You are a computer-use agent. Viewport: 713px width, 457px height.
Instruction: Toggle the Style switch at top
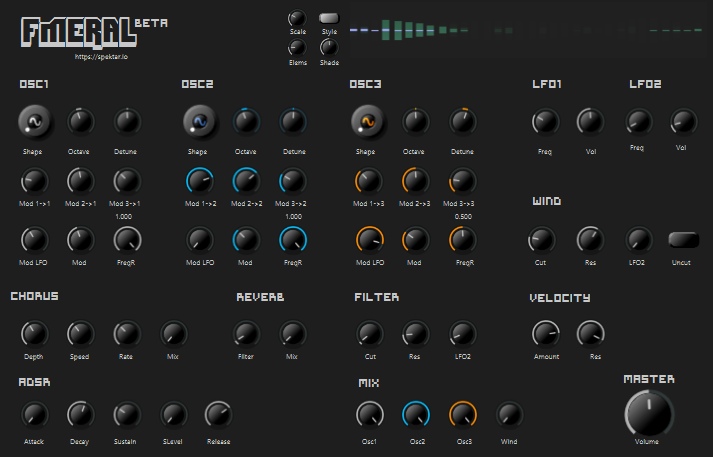[329, 18]
